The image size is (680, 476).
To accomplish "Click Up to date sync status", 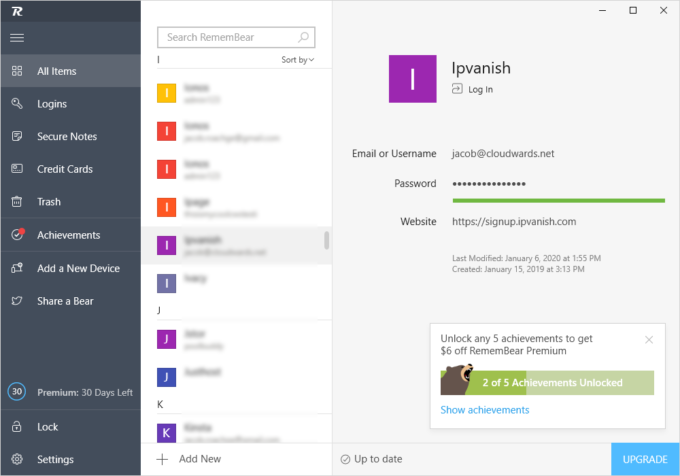I will pos(372,459).
